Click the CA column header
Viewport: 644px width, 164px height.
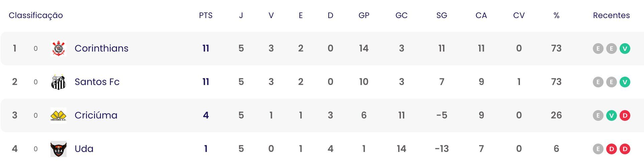[481, 15]
